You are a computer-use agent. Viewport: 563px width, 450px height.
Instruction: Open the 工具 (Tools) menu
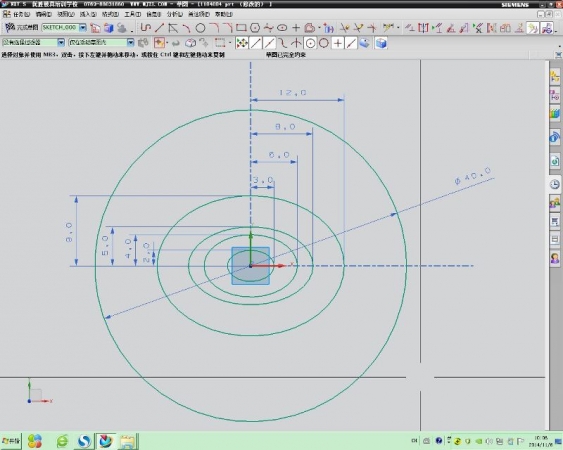132,14
